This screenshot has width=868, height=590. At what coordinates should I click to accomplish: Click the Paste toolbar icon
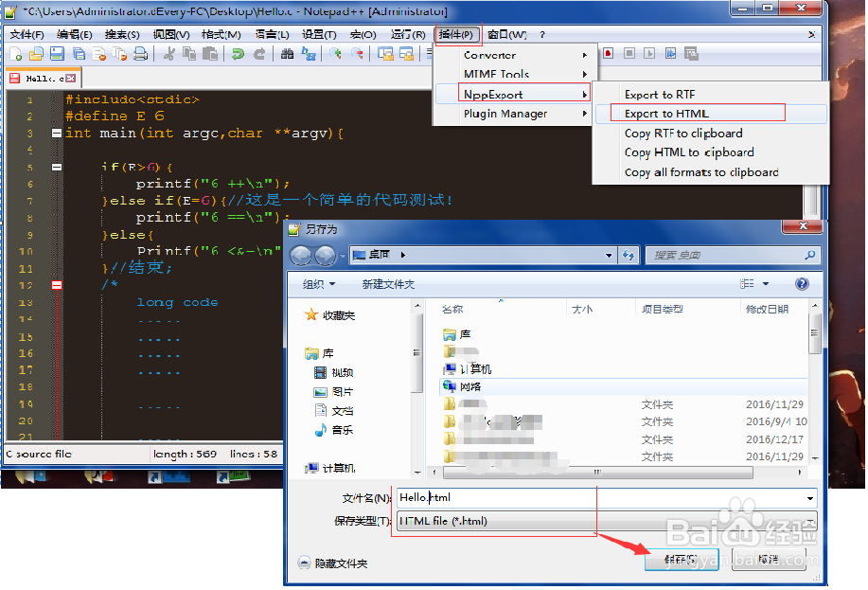click(210, 54)
